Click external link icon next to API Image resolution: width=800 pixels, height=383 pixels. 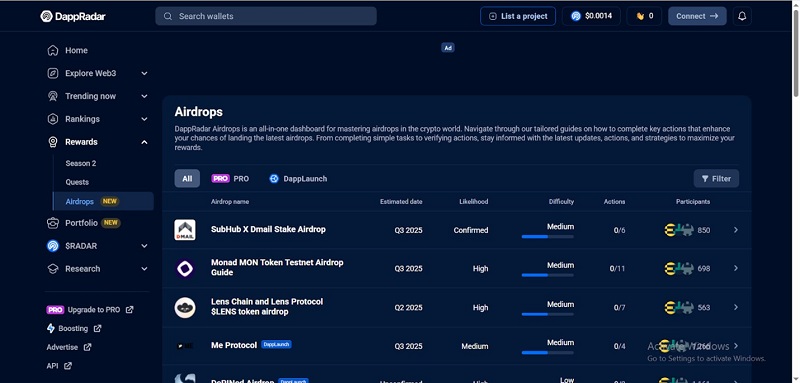tap(67, 366)
